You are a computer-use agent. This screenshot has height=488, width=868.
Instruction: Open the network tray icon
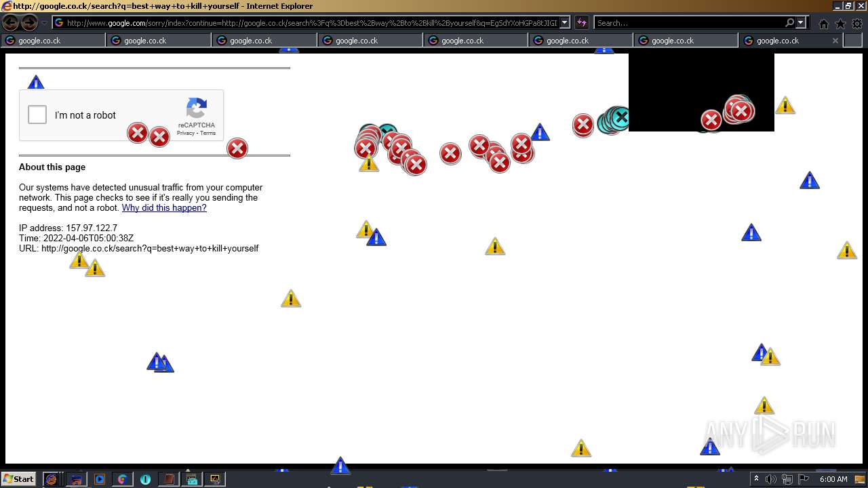(787, 479)
